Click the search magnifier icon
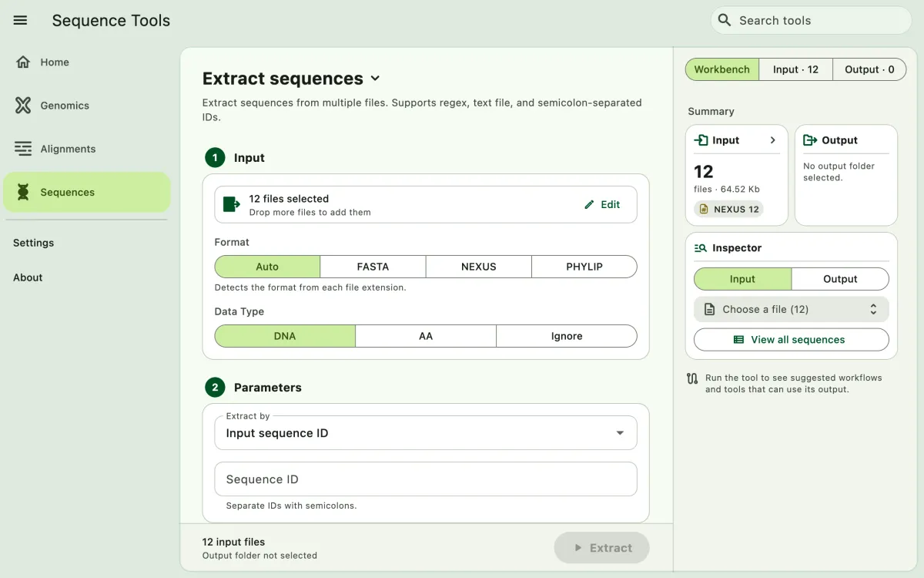Viewport: 924px width, 578px height. pyautogui.click(x=724, y=20)
